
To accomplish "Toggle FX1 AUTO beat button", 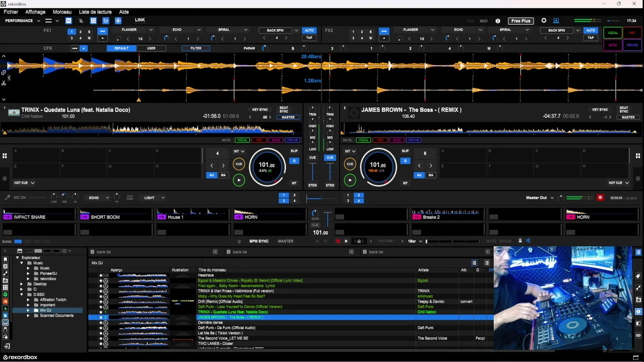I will click(309, 30).
